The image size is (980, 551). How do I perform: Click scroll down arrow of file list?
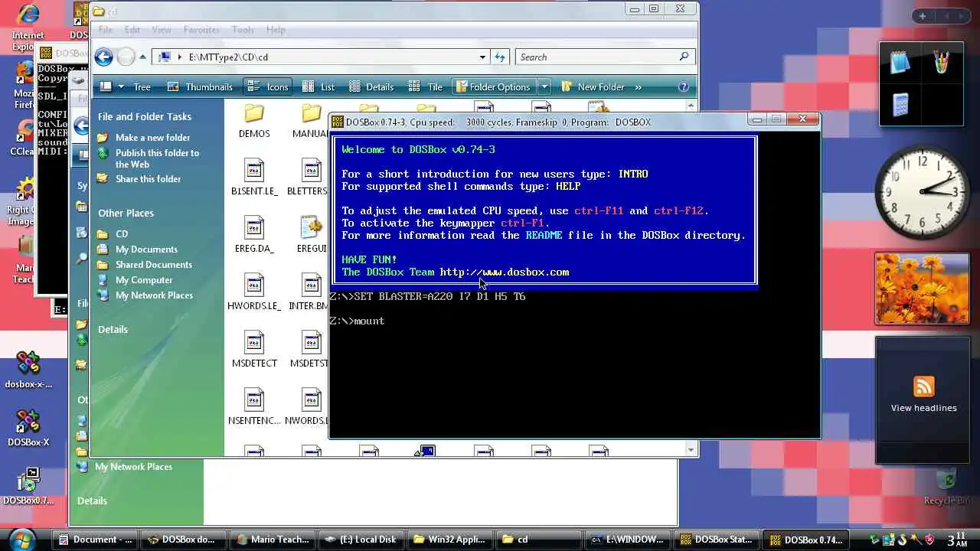tap(691, 450)
